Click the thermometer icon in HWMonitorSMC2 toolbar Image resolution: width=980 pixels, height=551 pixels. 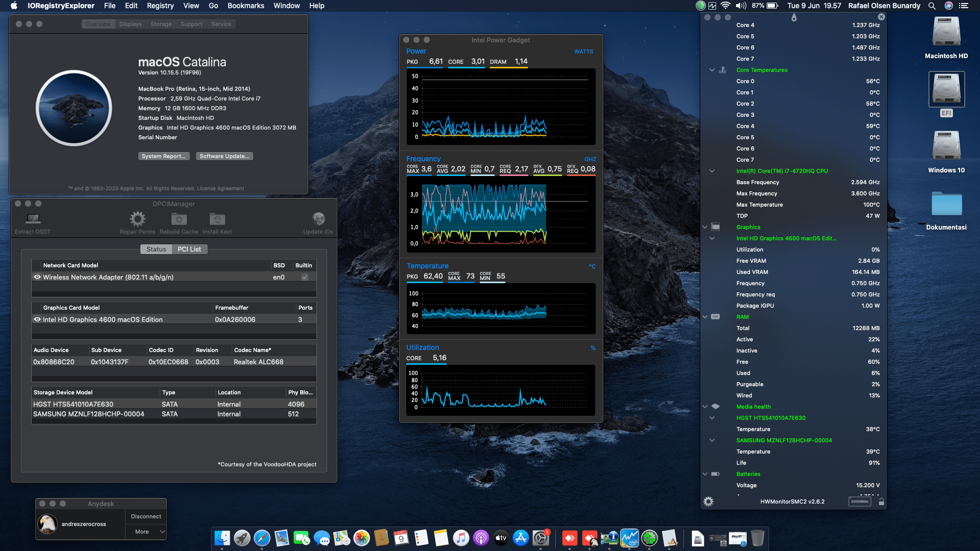pyautogui.click(x=794, y=17)
